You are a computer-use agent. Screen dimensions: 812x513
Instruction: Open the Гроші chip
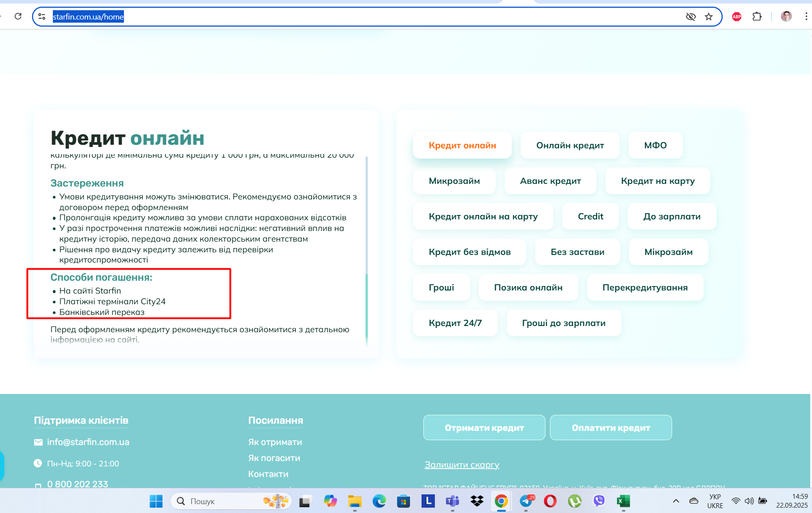pos(442,287)
